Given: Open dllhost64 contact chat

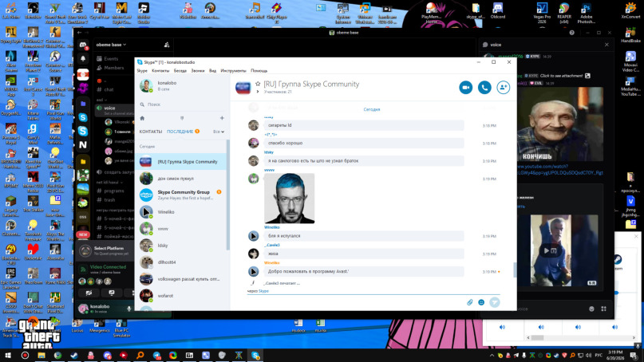Looking at the screenshot, I should (x=181, y=262).
